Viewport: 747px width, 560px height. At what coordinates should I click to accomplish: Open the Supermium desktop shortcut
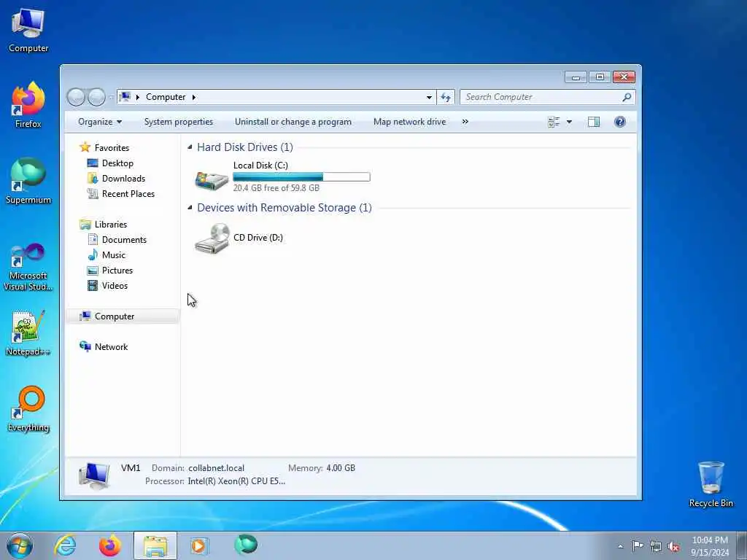(x=28, y=181)
